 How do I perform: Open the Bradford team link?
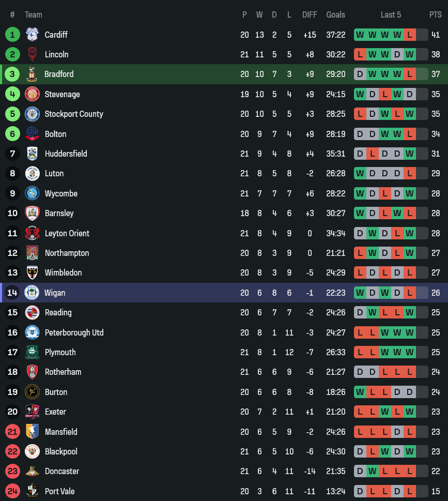(59, 74)
